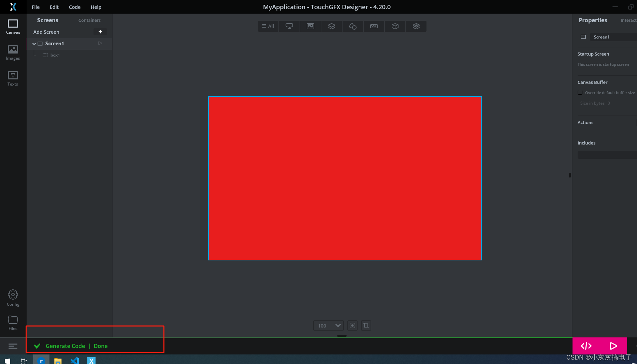637x364 pixels.
Task: Open the zoom level dropdown
Action: (328, 325)
